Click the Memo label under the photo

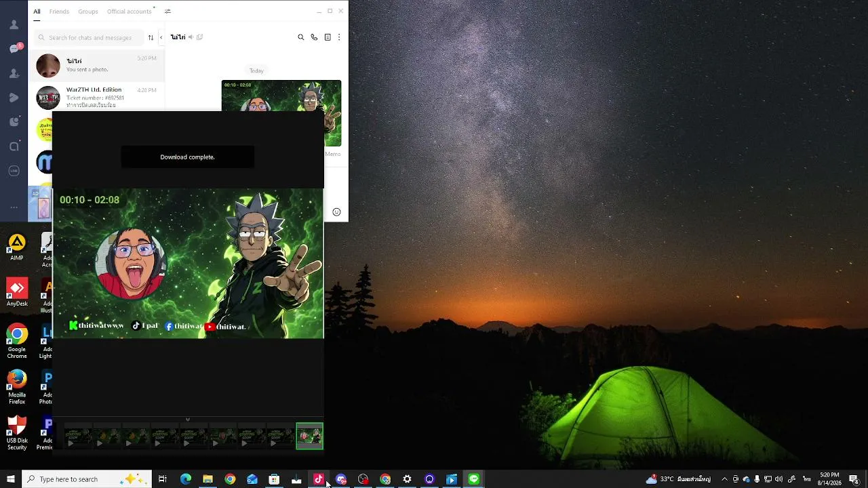tap(333, 154)
